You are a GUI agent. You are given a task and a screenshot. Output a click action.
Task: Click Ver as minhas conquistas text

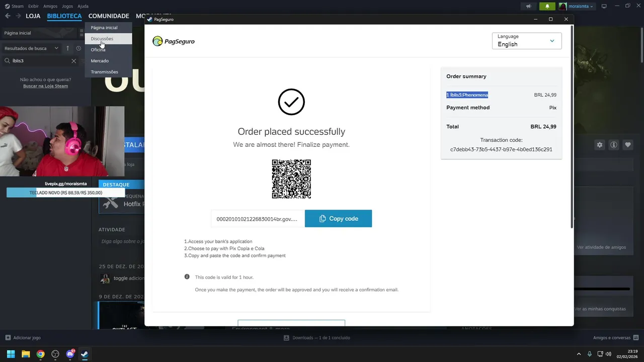click(600, 309)
